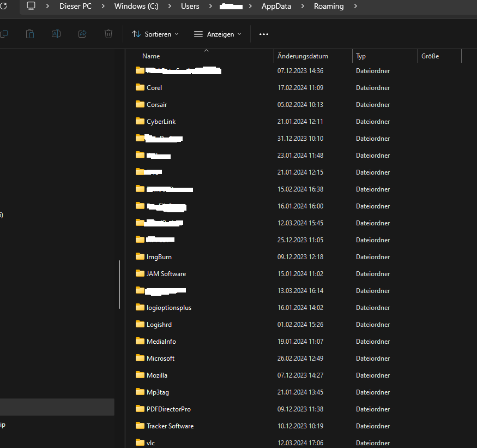This screenshot has width=477, height=448.
Task: Open the Anzeigen dropdown
Action: (218, 34)
